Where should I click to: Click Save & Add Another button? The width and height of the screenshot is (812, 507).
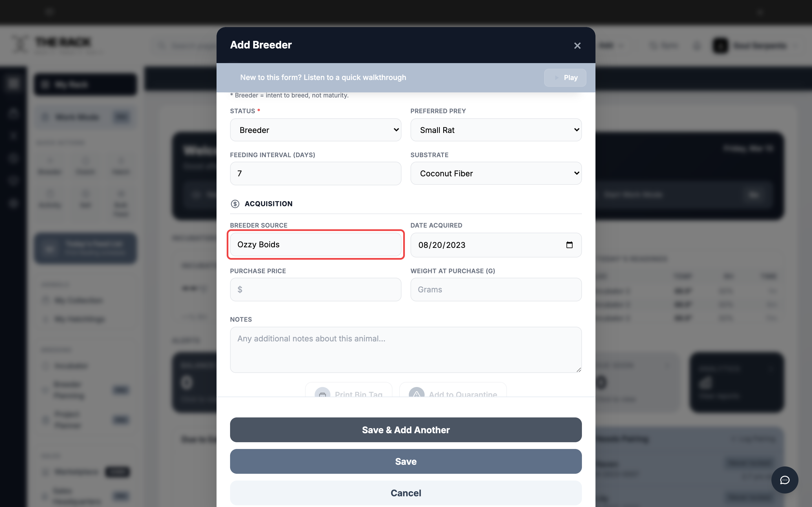[406, 430]
